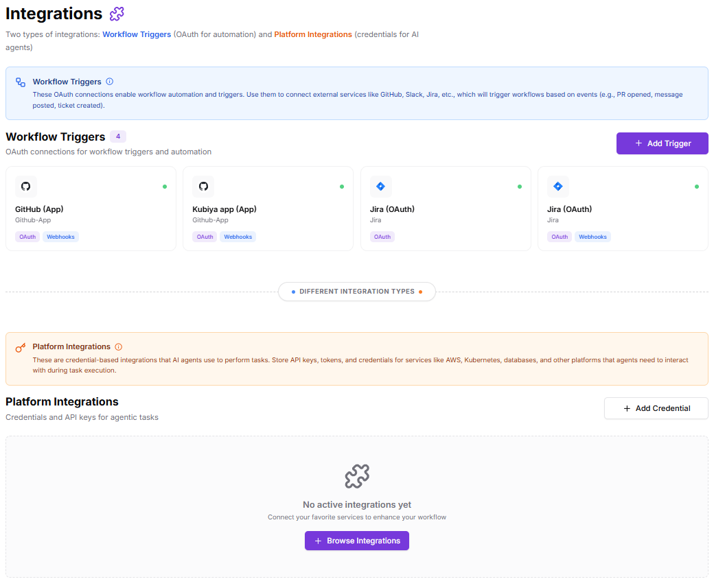
Task: Open the Workflow Triggers link in the description
Action: click(x=137, y=34)
